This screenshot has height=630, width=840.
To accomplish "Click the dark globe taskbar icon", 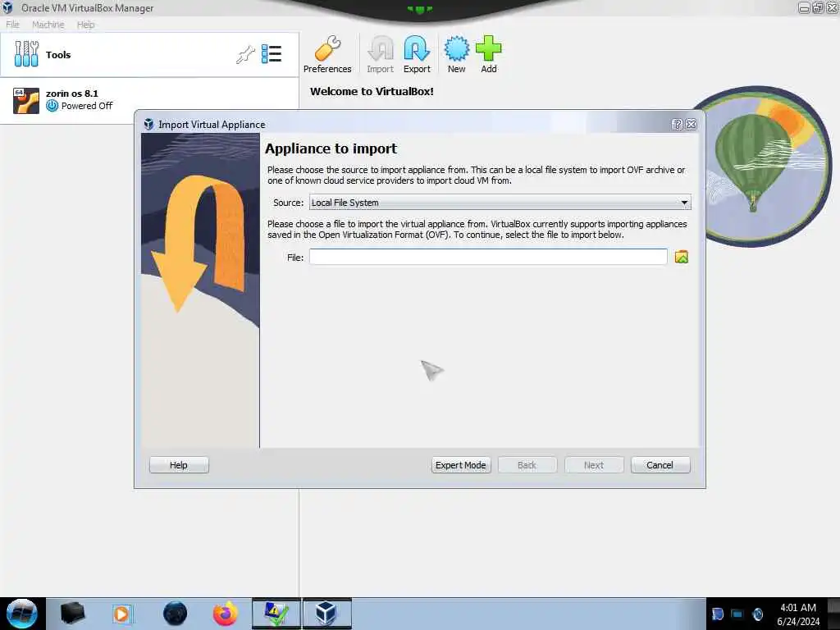I will coord(176,614).
